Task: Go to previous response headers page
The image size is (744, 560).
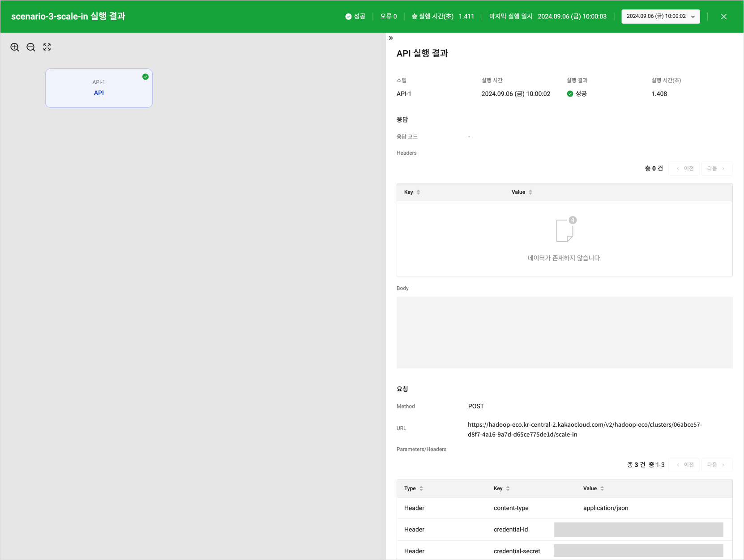Action: [x=684, y=169]
